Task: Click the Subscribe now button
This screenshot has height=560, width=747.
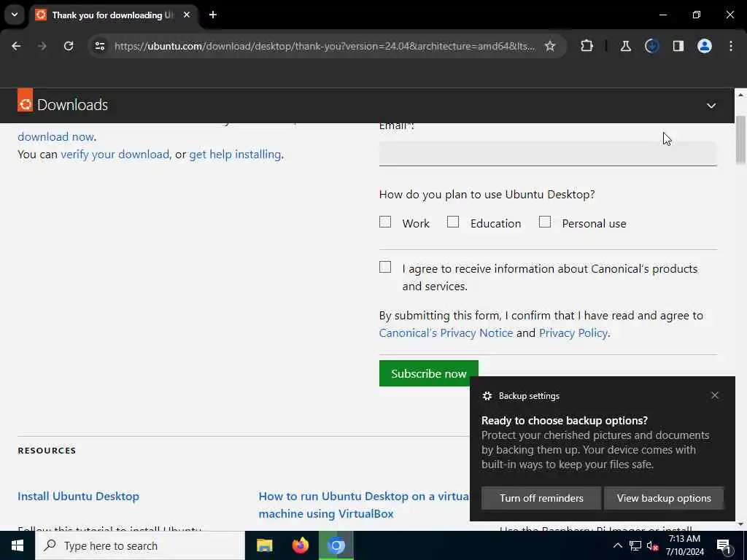Action: coord(428,373)
